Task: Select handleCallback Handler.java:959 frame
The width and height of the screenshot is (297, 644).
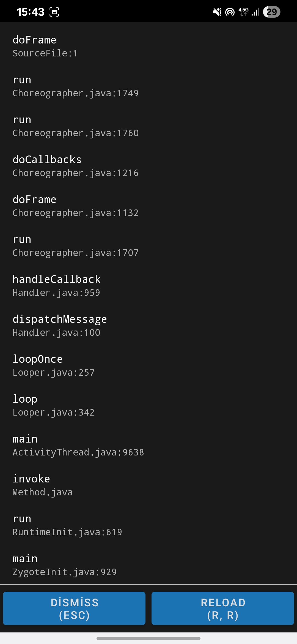Action: tap(148, 286)
